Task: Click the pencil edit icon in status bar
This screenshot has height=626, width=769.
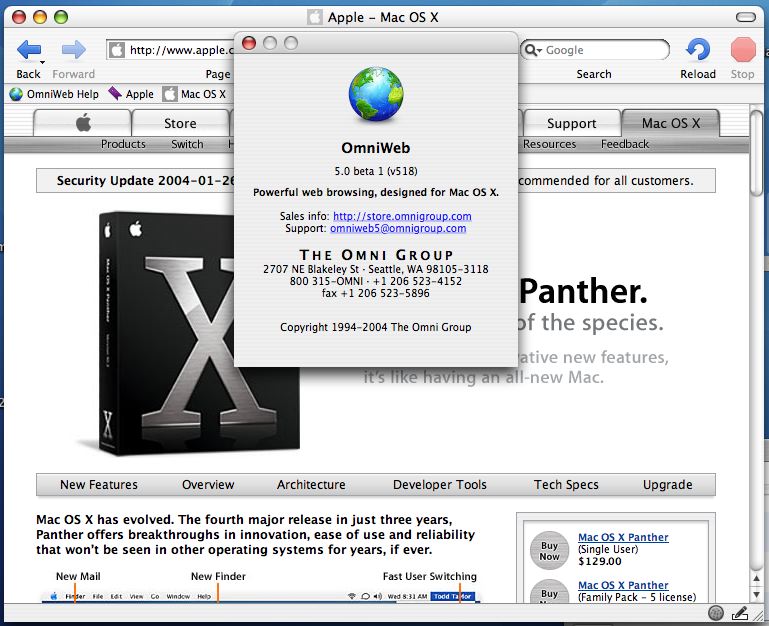Action: click(740, 613)
